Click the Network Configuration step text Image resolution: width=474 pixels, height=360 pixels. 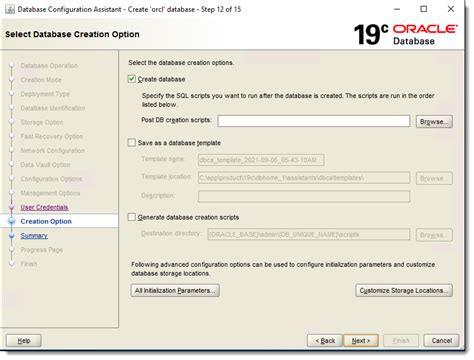(x=52, y=151)
